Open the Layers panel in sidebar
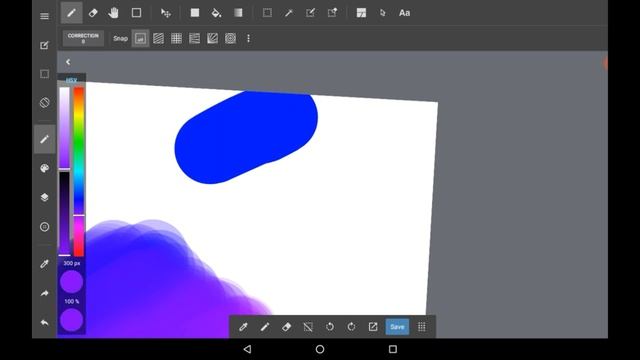 click(44, 198)
